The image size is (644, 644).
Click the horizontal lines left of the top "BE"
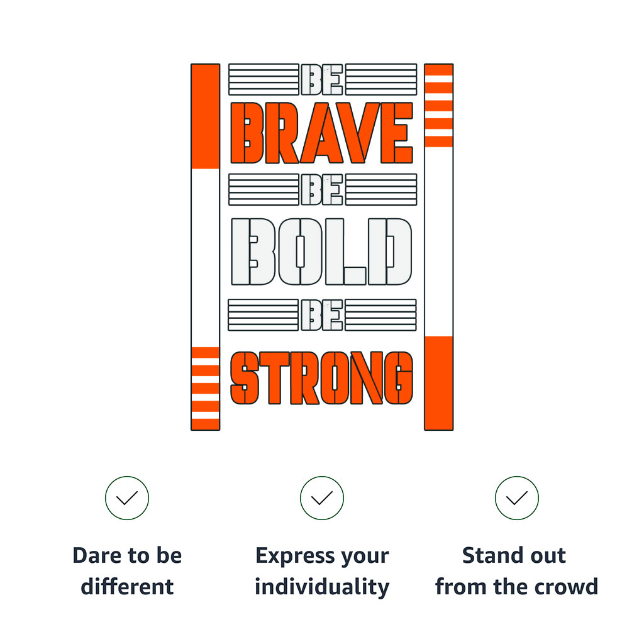click(x=264, y=79)
